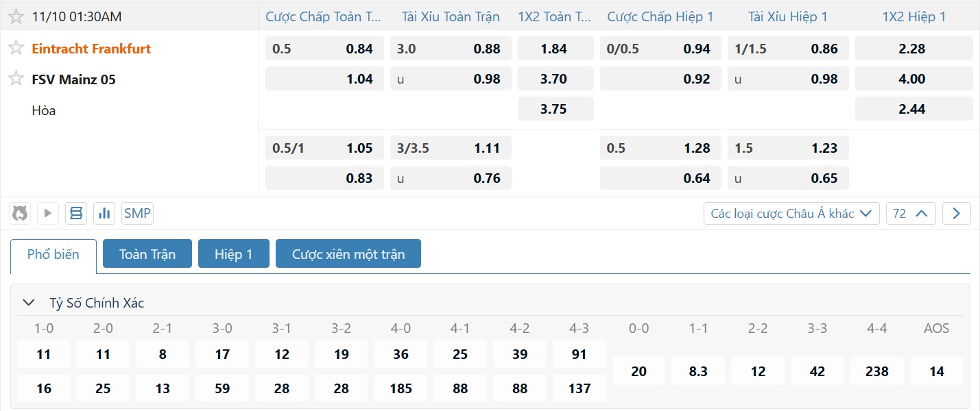Click the SMP icon button
This screenshot has height=411, width=980.
(137, 214)
